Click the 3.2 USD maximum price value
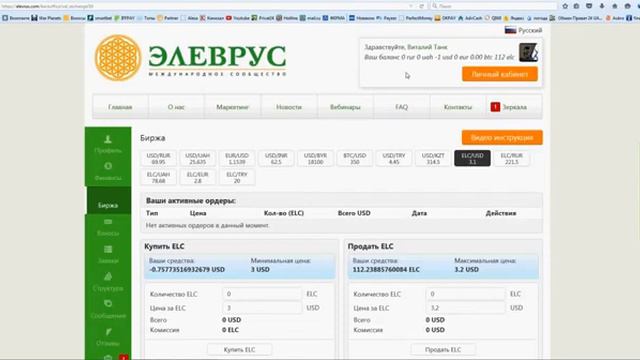640x360 pixels. pos(467,269)
